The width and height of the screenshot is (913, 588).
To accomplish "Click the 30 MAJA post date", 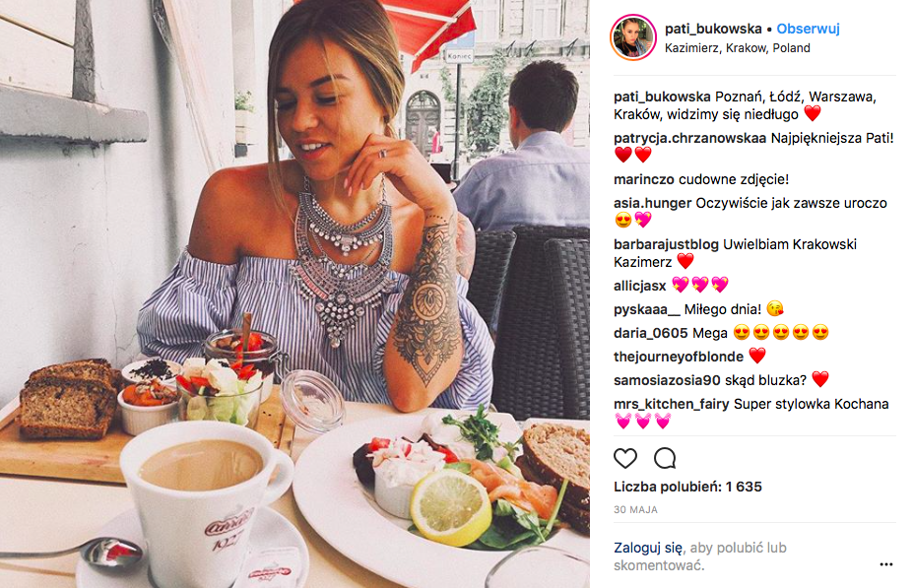I will (x=636, y=510).
